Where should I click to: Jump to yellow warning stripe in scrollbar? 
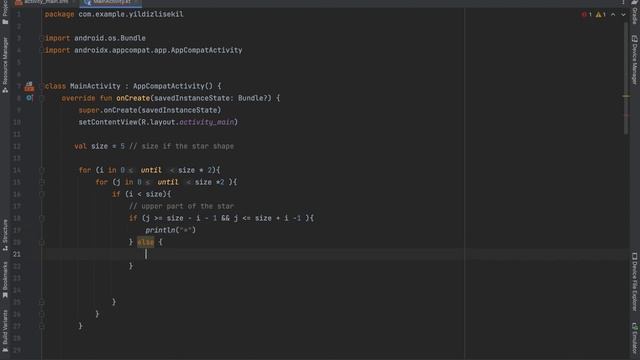tap(626, 96)
